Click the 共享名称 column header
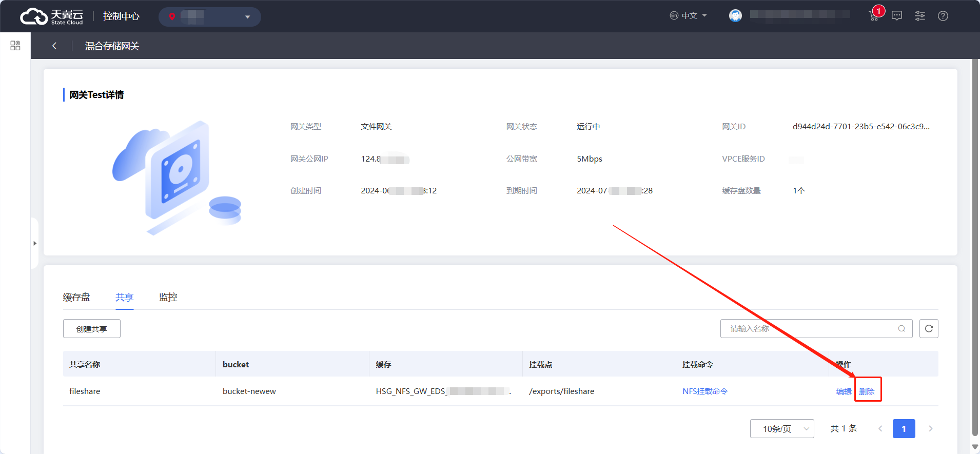The width and height of the screenshot is (980, 454). point(85,364)
